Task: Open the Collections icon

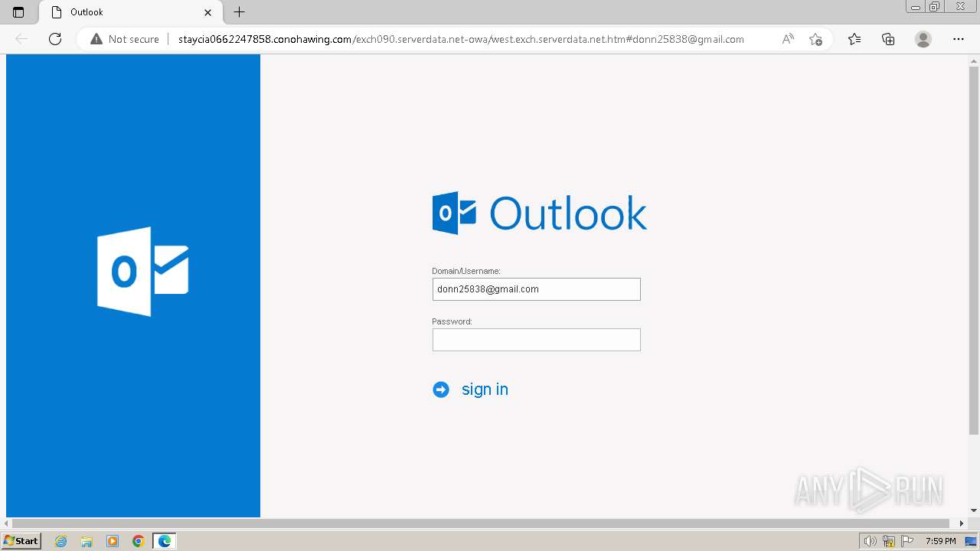Action: (888, 39)
